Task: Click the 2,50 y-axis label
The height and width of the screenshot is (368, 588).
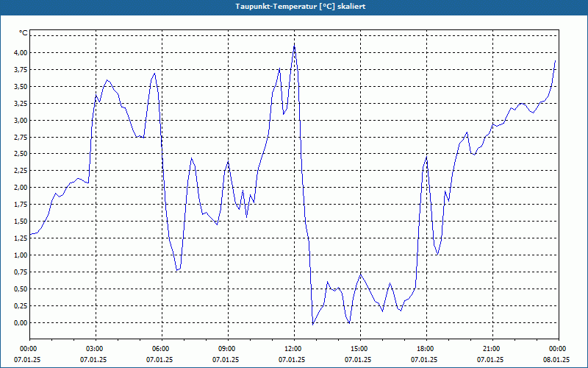Action: tap(21, 154)
